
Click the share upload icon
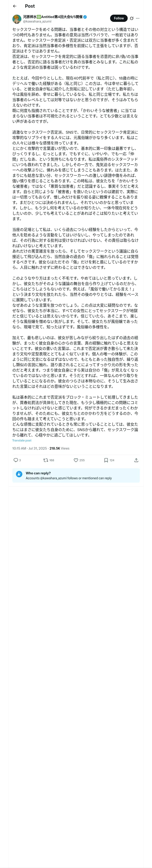(x=136, y=460)
